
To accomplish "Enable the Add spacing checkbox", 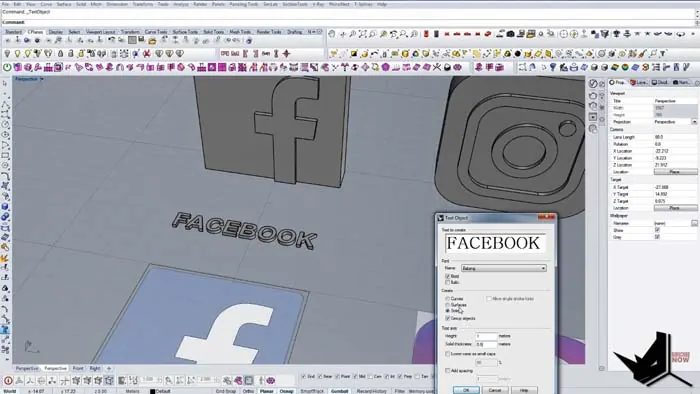I will [x=448, y=371].
